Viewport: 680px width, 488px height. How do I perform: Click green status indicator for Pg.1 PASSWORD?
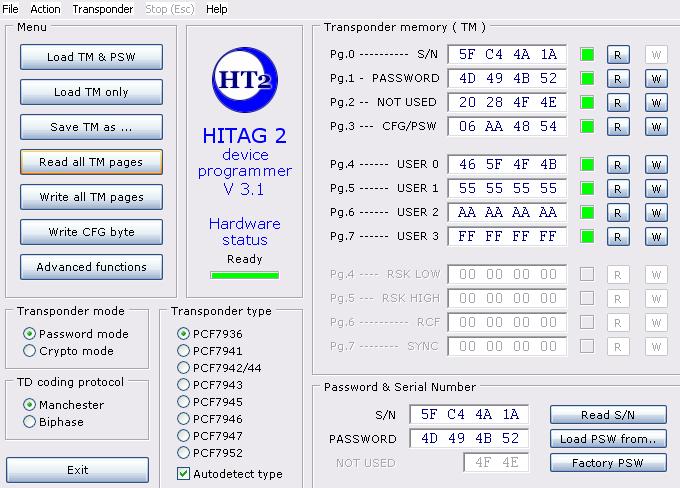pos(587,79)
